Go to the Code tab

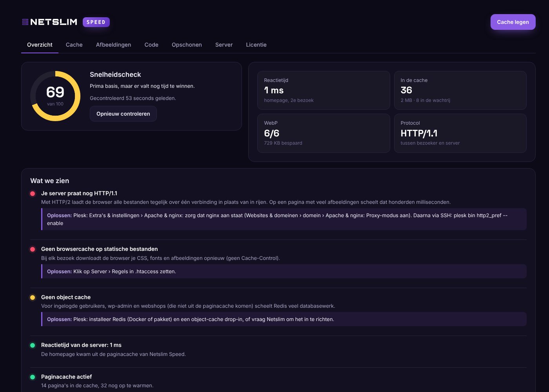151,45
